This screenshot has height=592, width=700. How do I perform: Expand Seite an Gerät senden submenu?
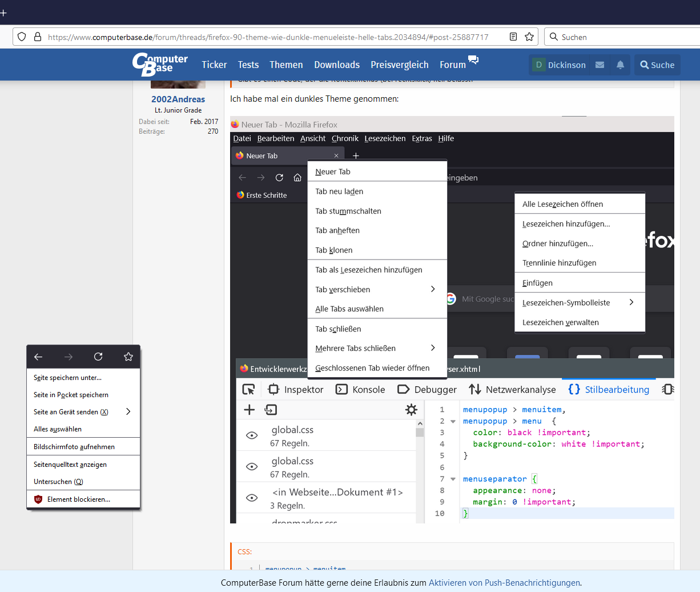click(128, 411)
